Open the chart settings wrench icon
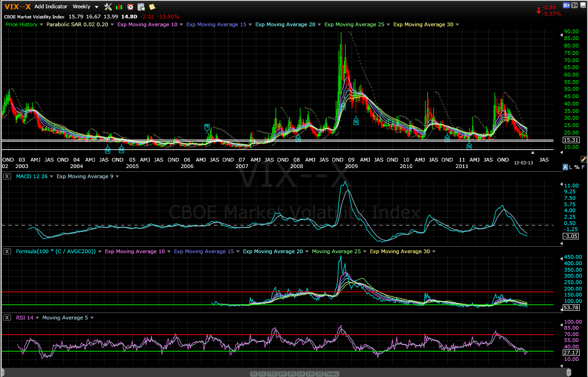 click(x=108, y=7)
